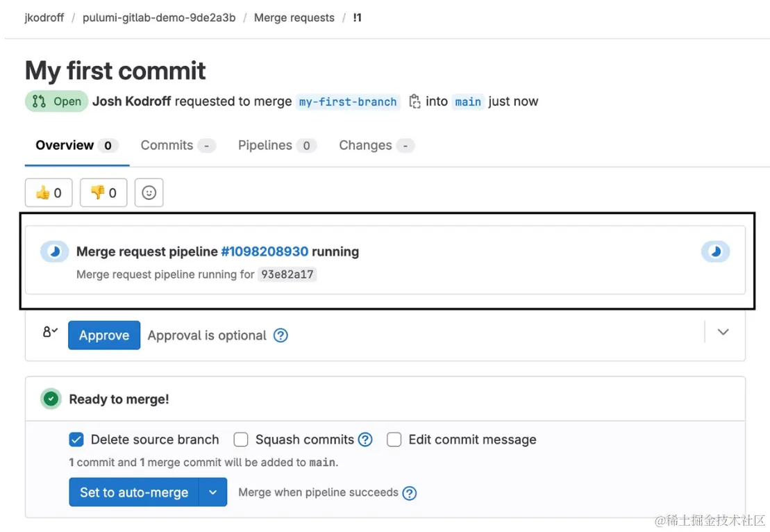Open the Squash commits help icon
Image resolution: width=770 pixels, height=532 pixels.
point(365,440)
